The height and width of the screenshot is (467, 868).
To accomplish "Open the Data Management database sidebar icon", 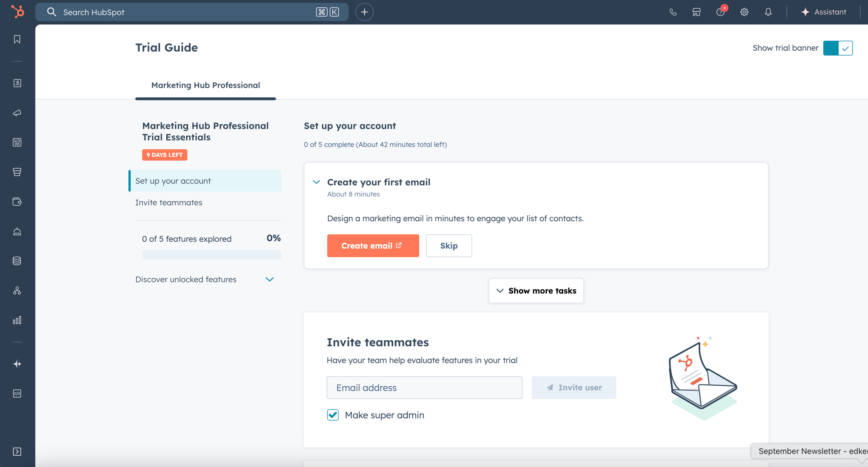I will pos(17,261).
